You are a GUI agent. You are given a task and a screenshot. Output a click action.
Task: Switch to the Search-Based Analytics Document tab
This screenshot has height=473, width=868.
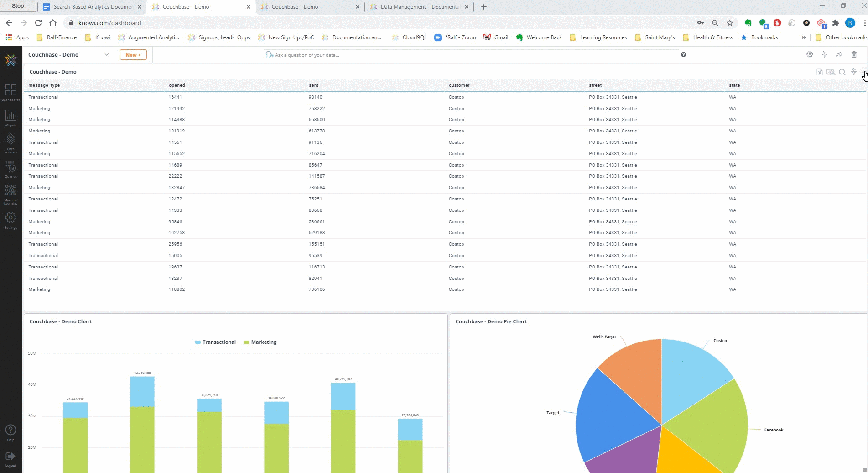click(93, 7)
